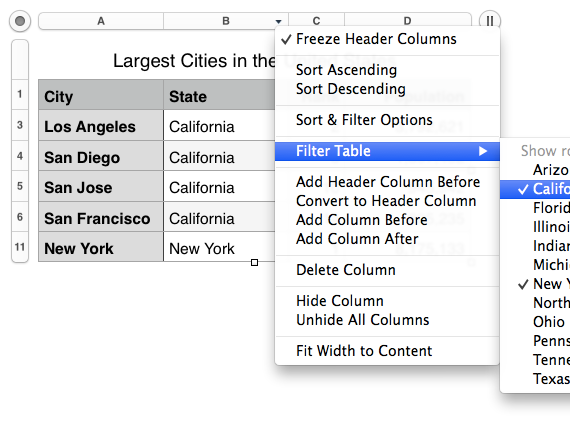Open Sort & Filter Options
This screenshot has width=570, height=440.
pyautogui.click(x=364, y=120)
